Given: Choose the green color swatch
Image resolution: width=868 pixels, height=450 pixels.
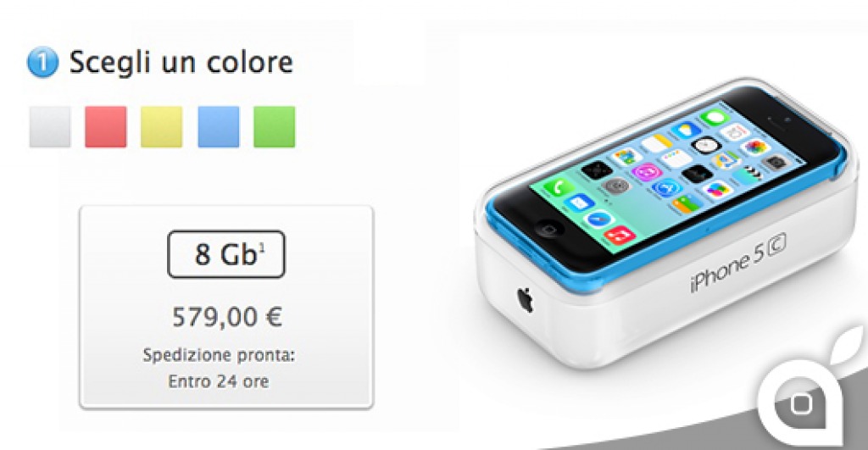Looking at the screenshot, I should coord(275,127).
